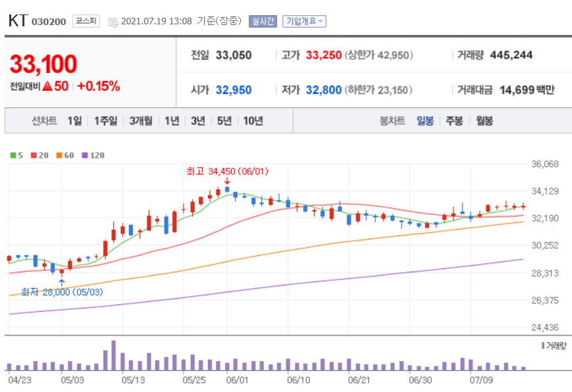Select the 10년 line chart tab
This screenshot has height=392, width=572.
click(253, 121)
